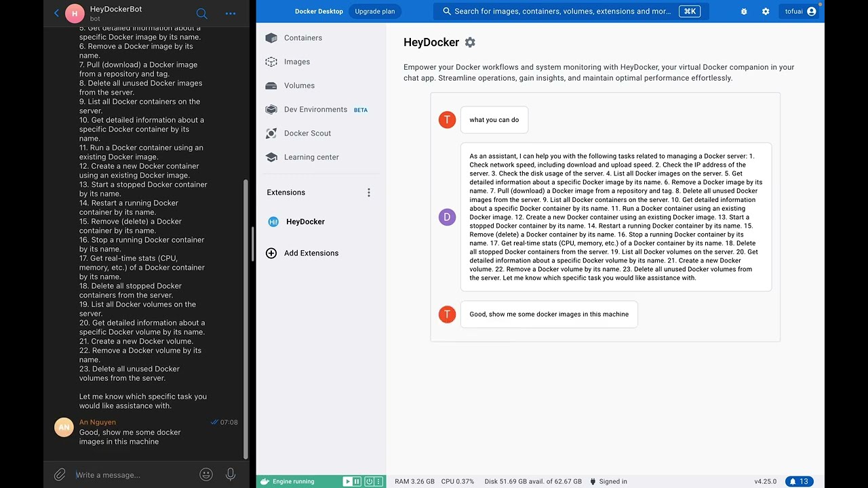
Task: Click the v4.25.0 version label
Action: [765, 481]
